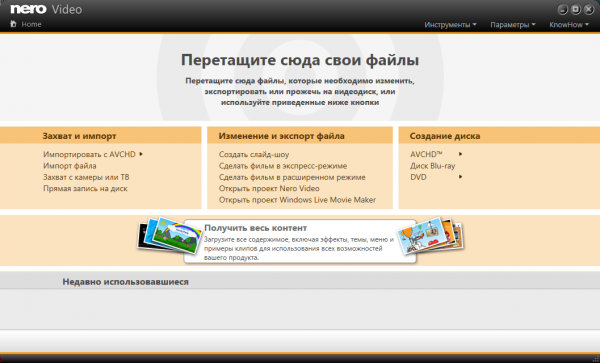This screenshot has height=363, width=600.
Task: Open the Инструменты dropdown menu
Action: [450, 25]
